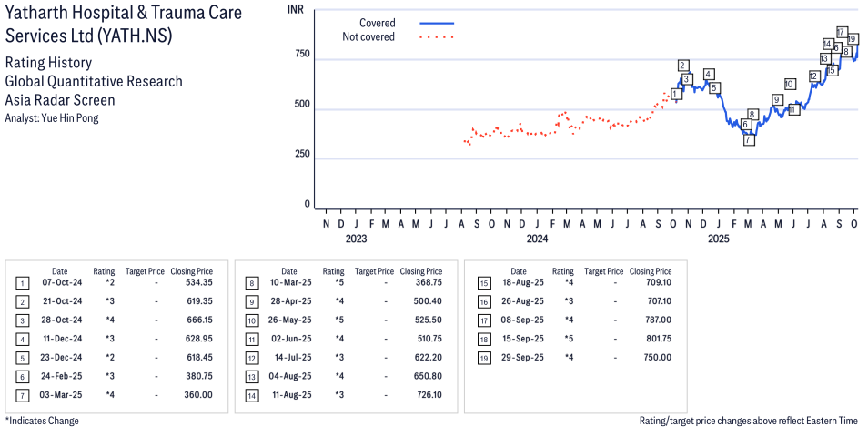
Task: Click the Target Price header in first table
Action: pyautogui.click(x=145, y=271)
